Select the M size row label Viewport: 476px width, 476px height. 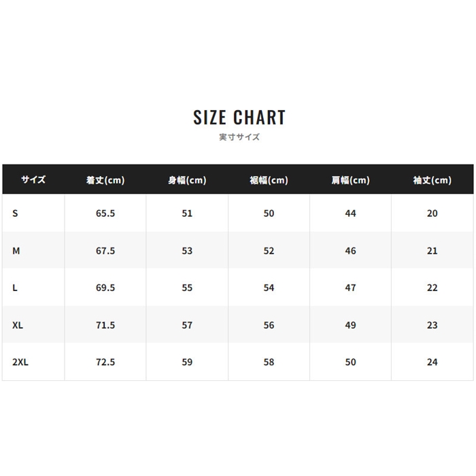(16, 251)
